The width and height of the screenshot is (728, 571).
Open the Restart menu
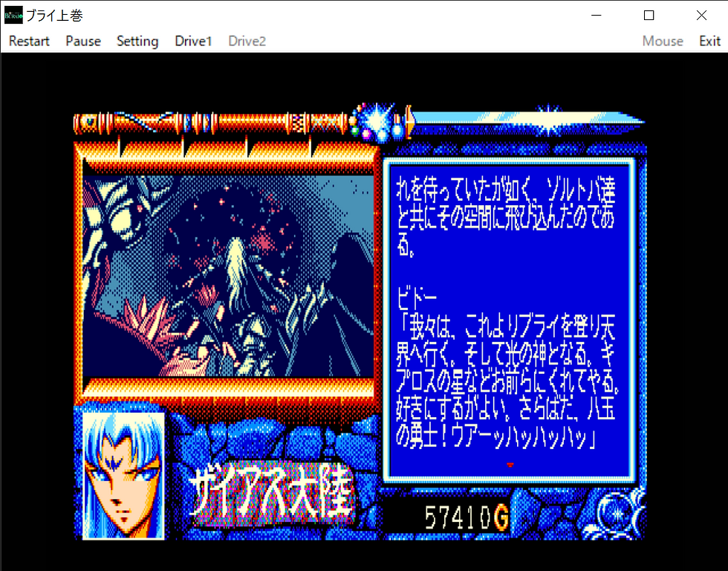point(29,42)
